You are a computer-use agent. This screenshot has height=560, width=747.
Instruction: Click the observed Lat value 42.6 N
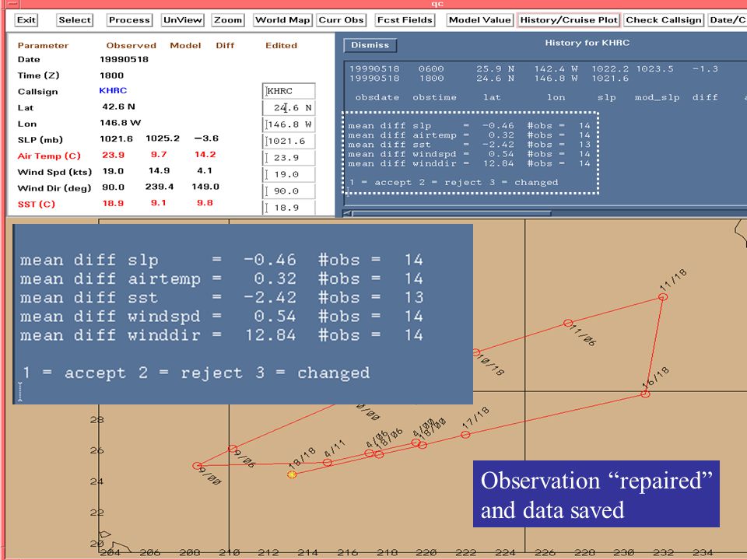[118, 107]
